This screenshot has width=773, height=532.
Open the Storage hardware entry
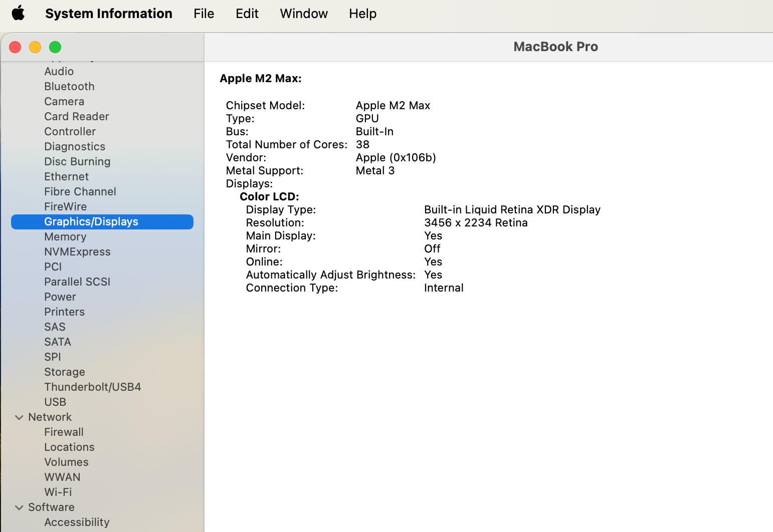[x=64, y=372]
